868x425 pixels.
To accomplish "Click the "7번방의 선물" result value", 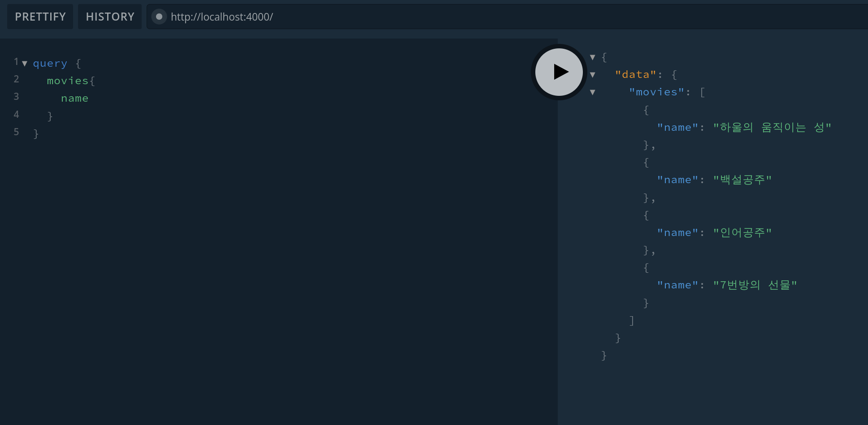I will coord(755,285).
